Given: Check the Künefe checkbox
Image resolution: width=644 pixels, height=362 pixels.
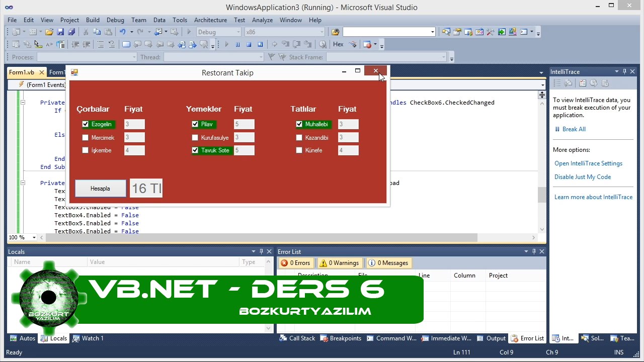Looking at the screenshot, I should [299, 150].
